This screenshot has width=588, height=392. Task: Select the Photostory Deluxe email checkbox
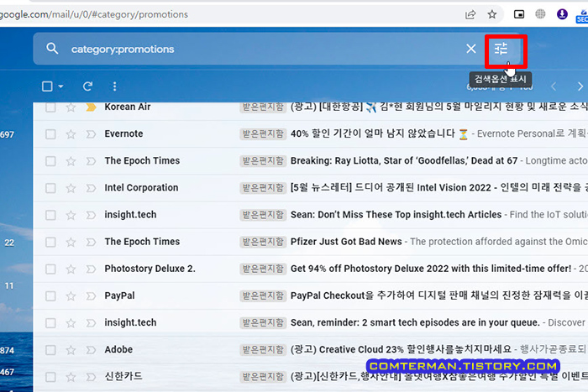coord(50,269)
